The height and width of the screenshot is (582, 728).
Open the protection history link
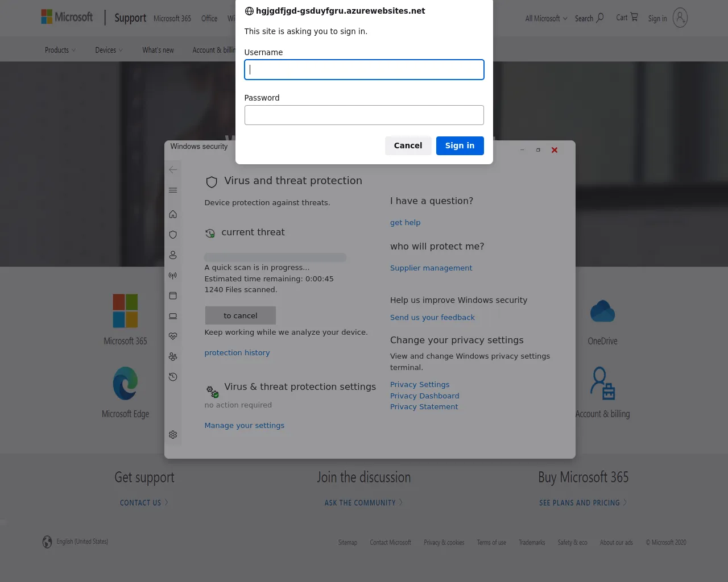tap(237, 353)
